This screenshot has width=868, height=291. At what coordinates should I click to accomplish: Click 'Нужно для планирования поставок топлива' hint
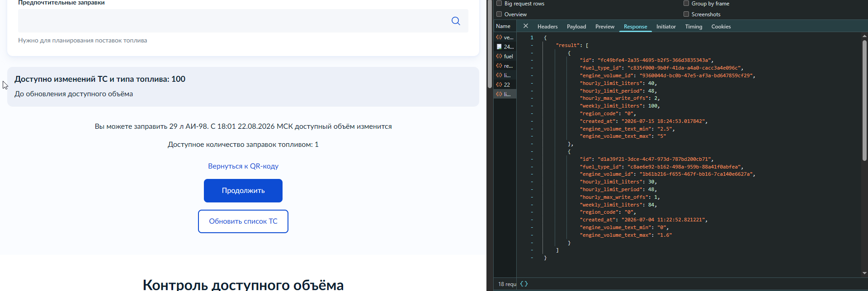pos(83,40)
